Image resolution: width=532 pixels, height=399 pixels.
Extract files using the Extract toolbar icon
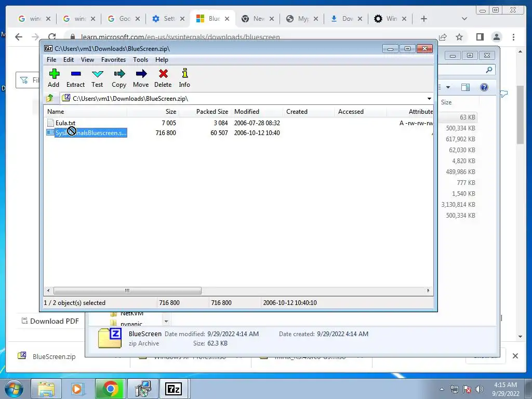click(75, 78)
